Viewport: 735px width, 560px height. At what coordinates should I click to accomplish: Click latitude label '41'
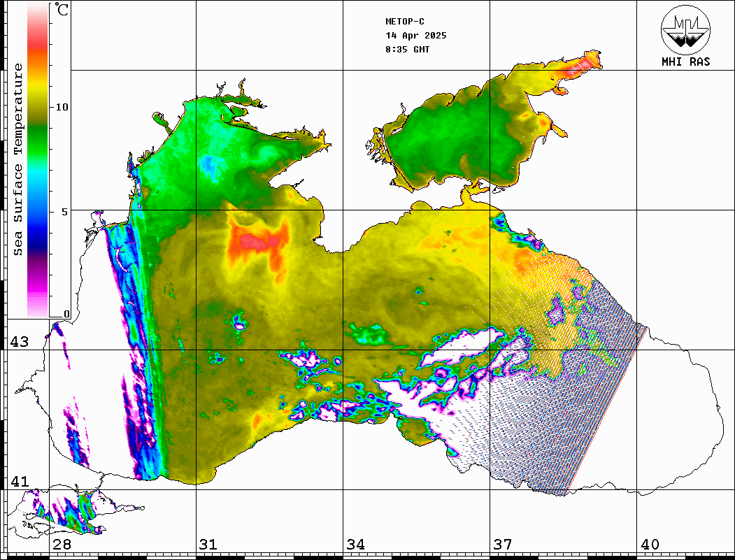20,482
